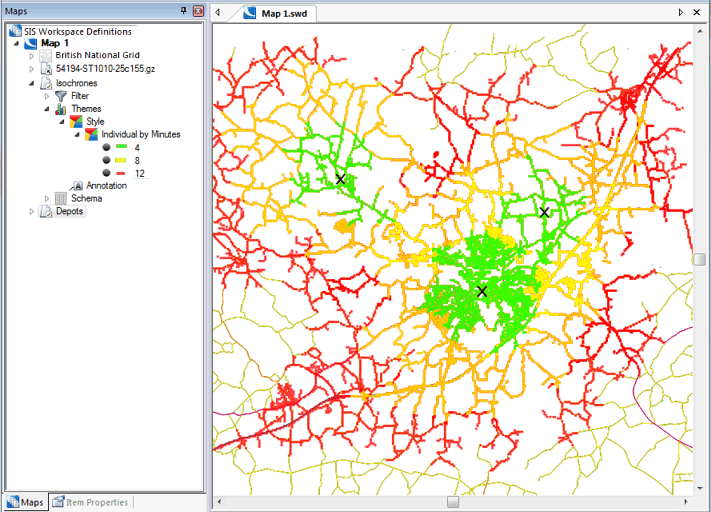The width and height of the screenshot is (711, 512).
Task: Select the Map 1 tree icon
Action: (x=31, y=44)
